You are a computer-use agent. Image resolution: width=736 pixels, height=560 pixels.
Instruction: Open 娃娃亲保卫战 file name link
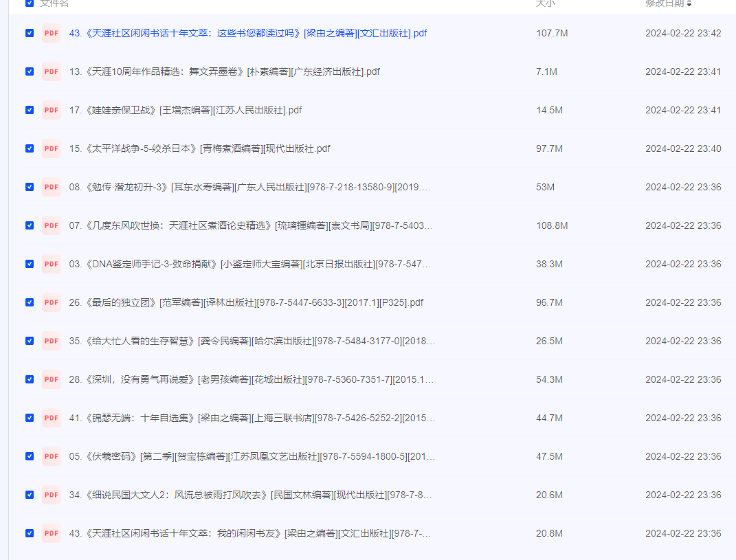tap(186, 110)
